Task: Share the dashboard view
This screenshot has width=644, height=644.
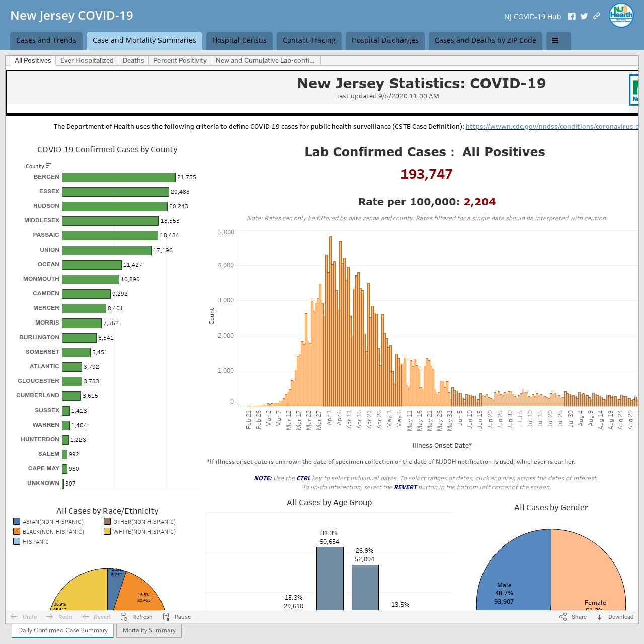Action: coord(573,617)
